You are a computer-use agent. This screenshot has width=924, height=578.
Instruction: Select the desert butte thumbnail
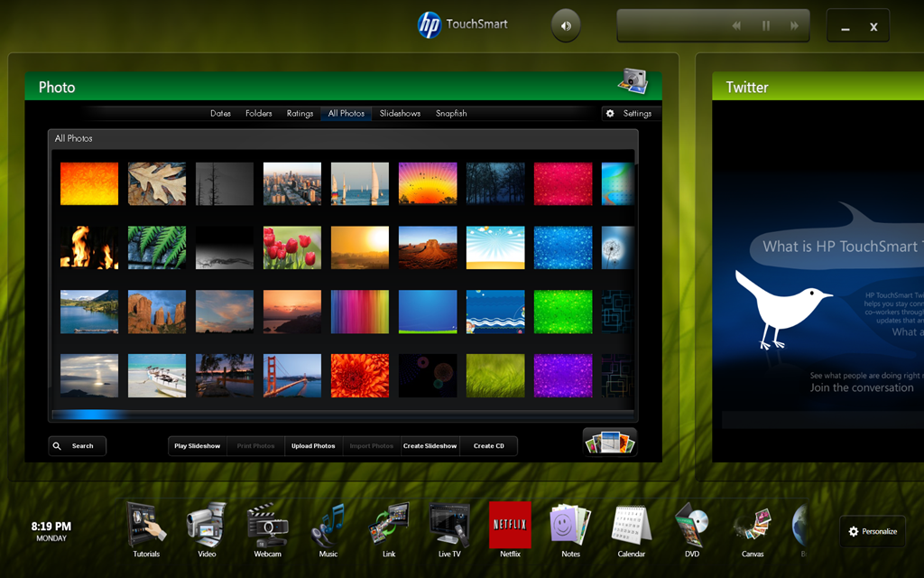click(428, 247)
